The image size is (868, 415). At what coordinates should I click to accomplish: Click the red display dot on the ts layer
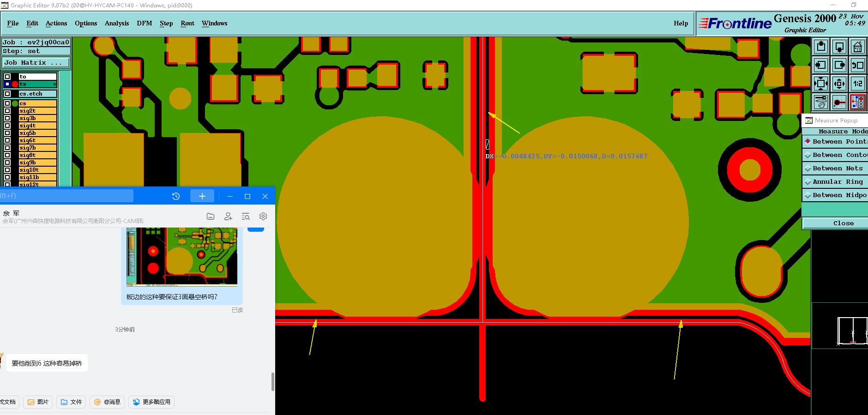pos(15,84)
